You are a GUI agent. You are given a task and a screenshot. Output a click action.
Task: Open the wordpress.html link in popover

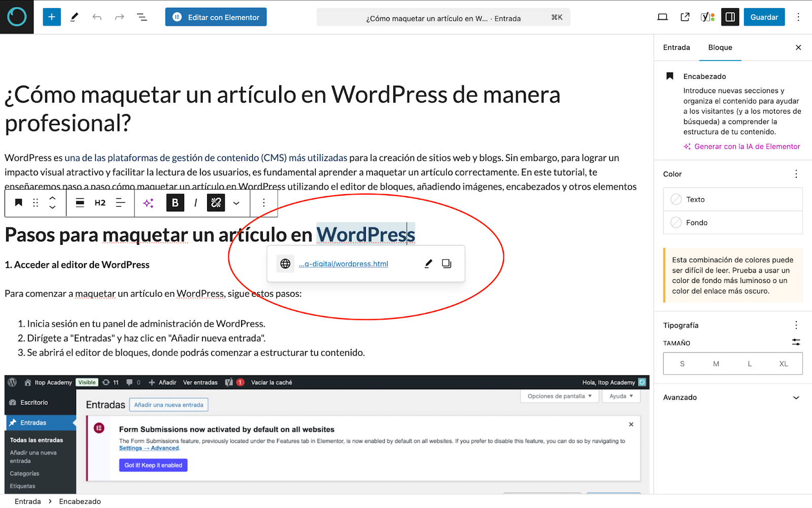tap(344, 264)
